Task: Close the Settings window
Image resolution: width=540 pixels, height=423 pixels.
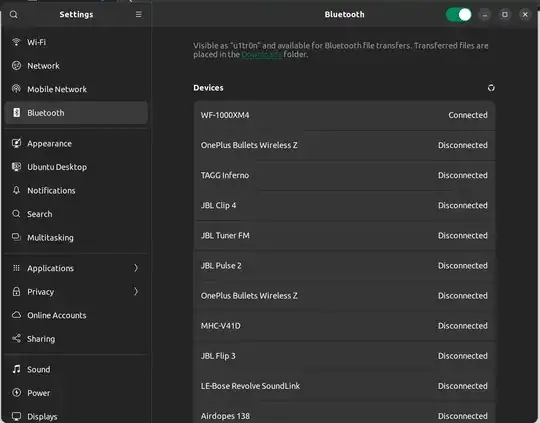Action: (x=525, y=14)
